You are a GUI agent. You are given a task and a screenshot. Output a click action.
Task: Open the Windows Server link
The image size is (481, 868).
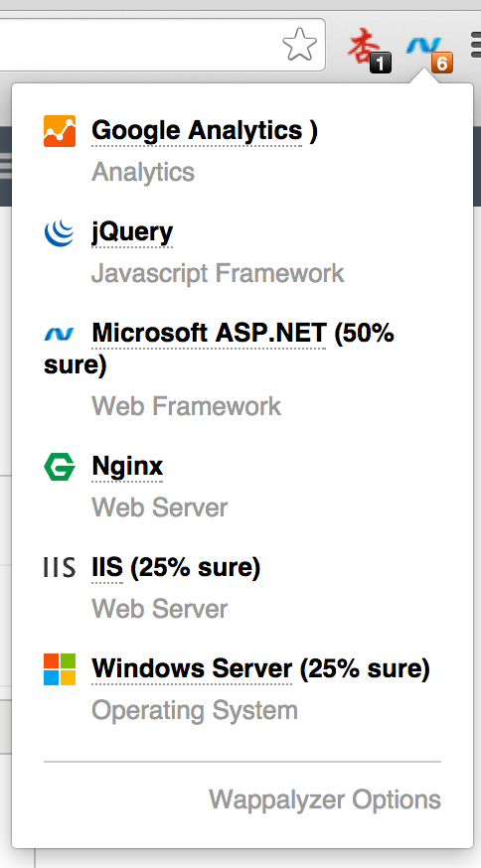192,668
